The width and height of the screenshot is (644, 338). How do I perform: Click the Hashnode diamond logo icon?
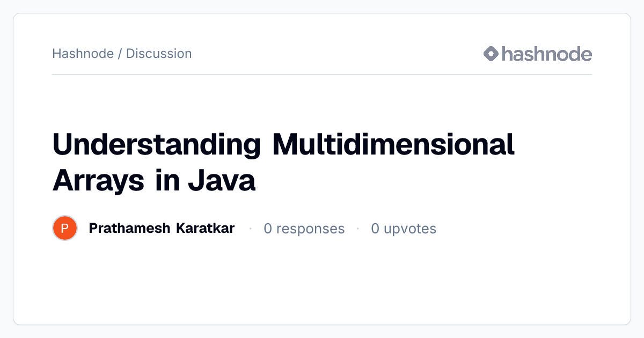pyautogui.click(x=491, y=54)
